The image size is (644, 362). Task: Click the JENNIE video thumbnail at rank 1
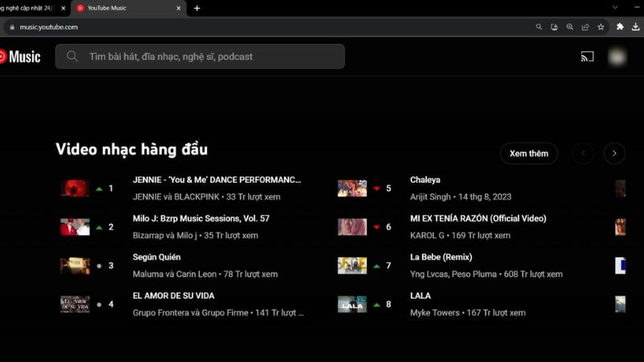click(75, 188)
